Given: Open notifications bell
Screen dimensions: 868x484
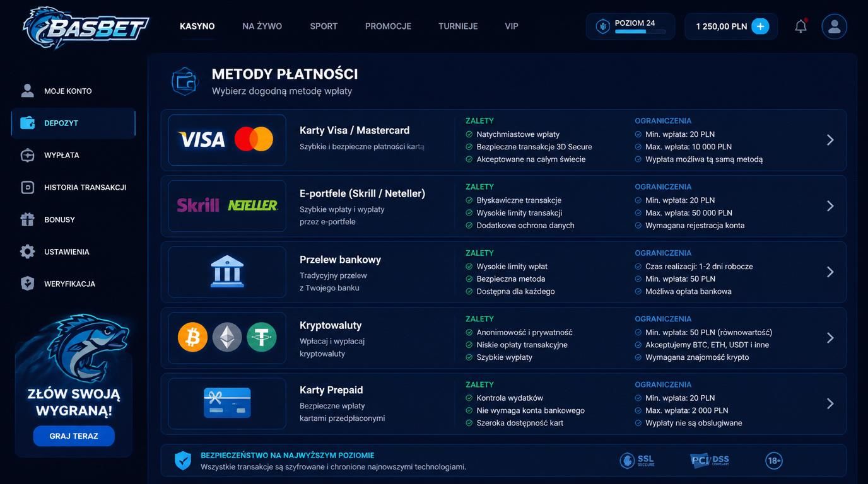Looking at the screenshot, I should coord(801,26).
